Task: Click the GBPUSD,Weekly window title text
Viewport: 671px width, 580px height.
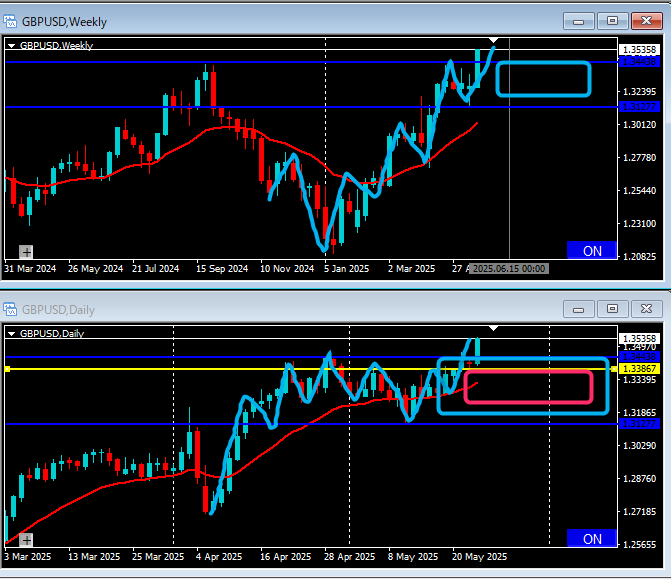Action: point(64,21)
